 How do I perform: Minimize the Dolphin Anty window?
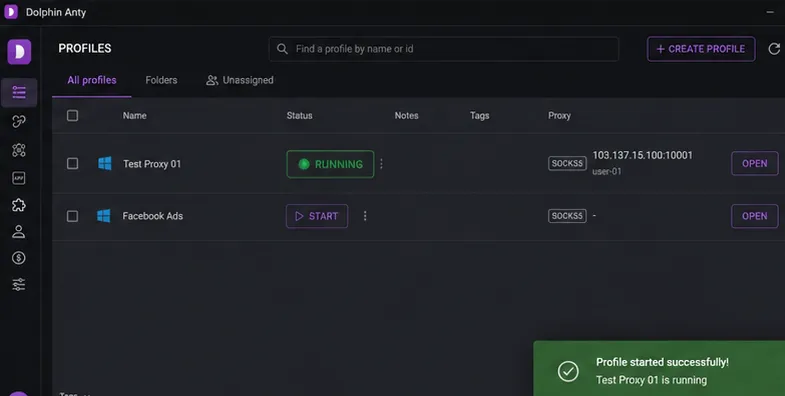coord(770,12)
